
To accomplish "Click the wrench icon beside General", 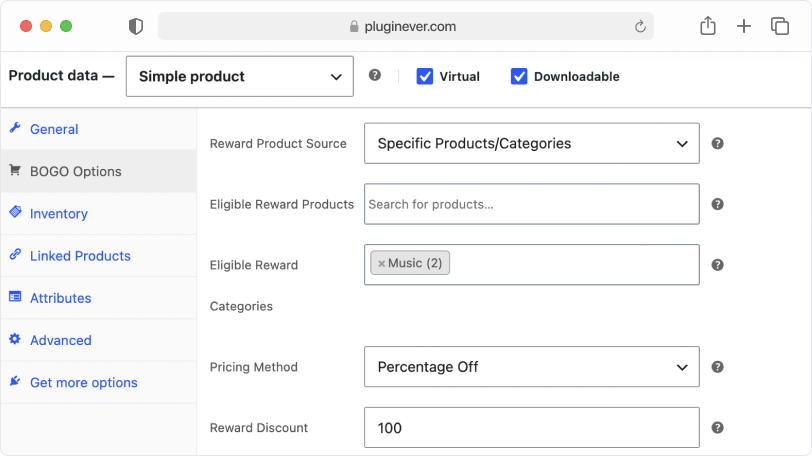I will tap(15, 127).
